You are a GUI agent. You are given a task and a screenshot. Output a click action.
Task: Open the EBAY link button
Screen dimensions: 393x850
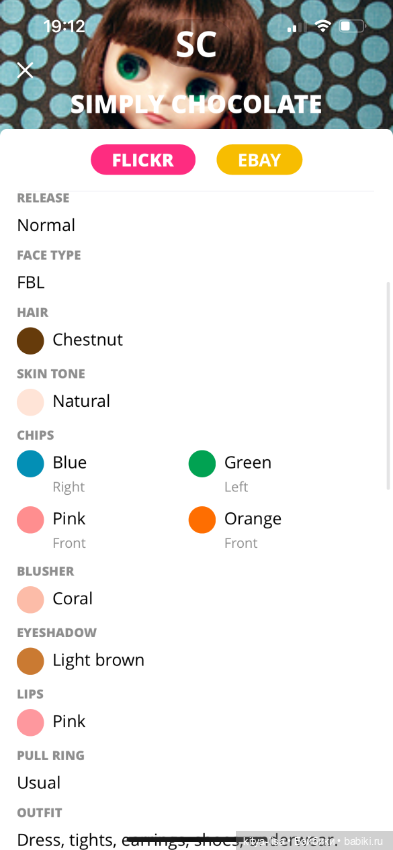pos(259,160)
